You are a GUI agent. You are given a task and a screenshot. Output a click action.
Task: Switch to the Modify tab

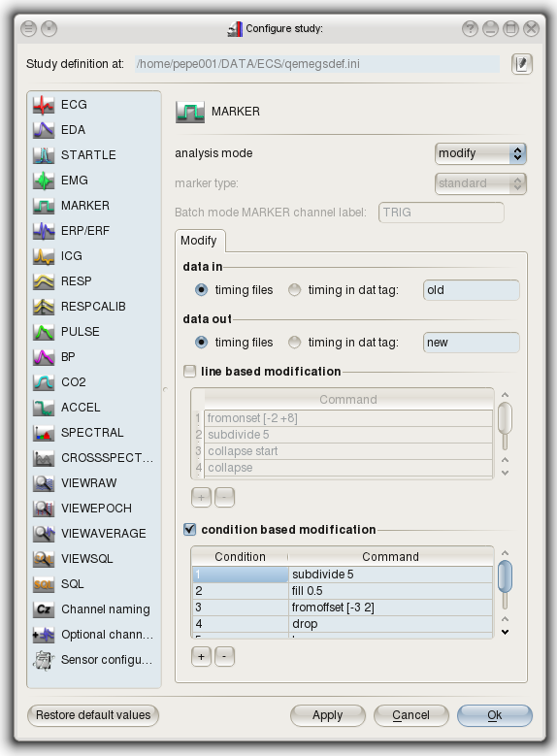click(x=199, y=241)
